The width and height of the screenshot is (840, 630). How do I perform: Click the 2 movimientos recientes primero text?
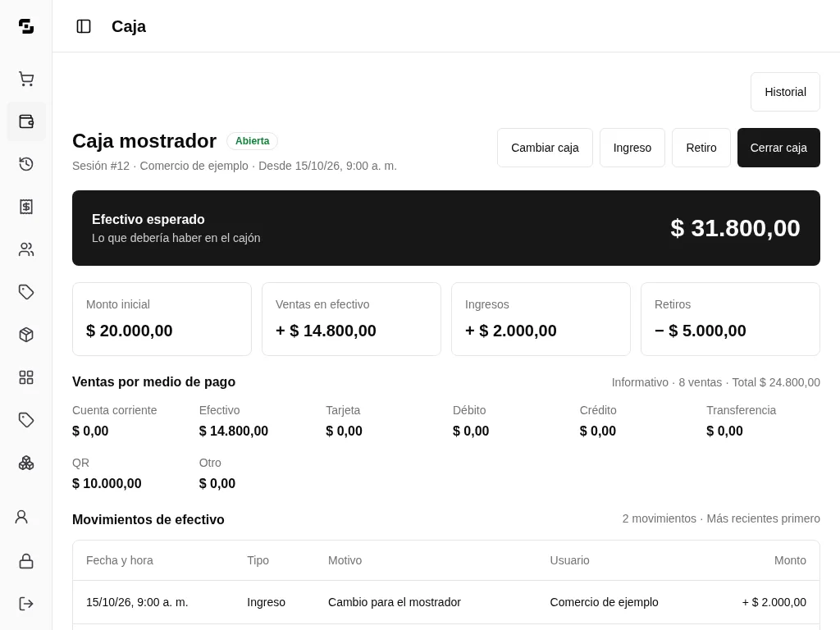pyautogui.click(x=721, y=518)
